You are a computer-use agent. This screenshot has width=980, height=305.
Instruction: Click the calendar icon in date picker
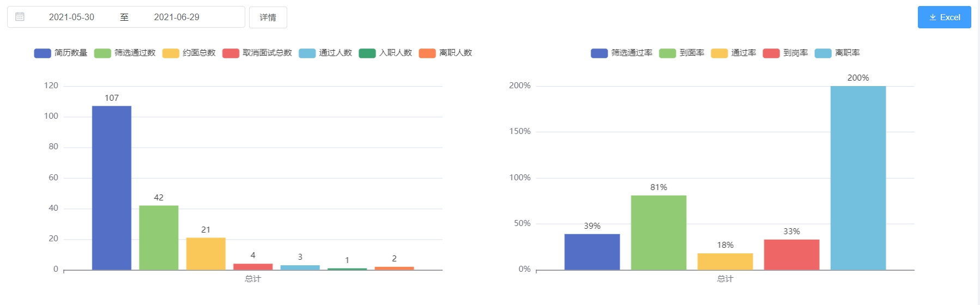point(20,17)
